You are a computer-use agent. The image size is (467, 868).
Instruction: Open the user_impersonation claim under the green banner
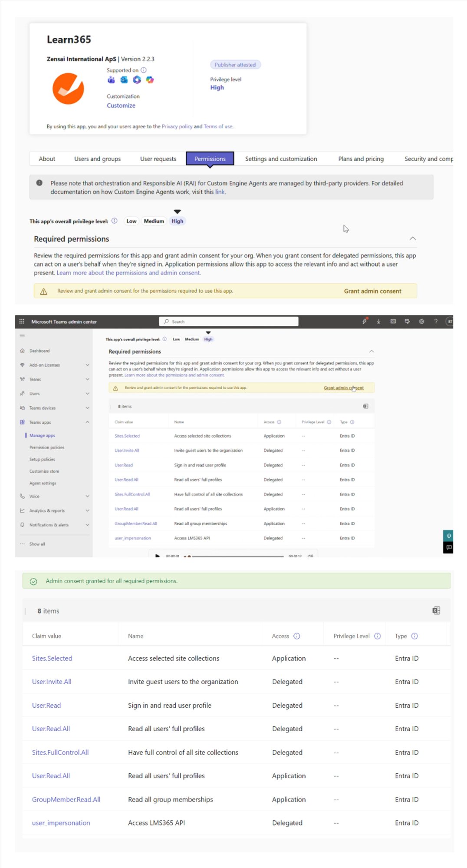tap(61, 823)
